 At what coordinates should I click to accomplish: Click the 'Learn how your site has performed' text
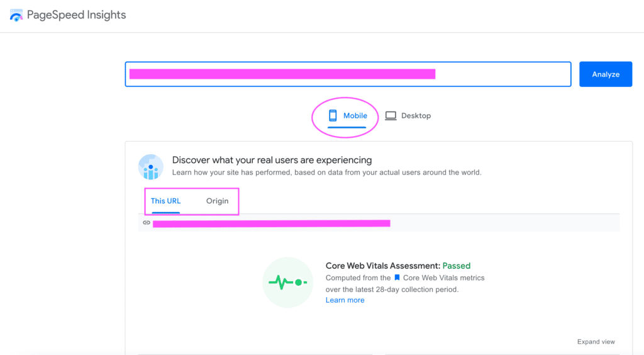(x=326, y=172)
